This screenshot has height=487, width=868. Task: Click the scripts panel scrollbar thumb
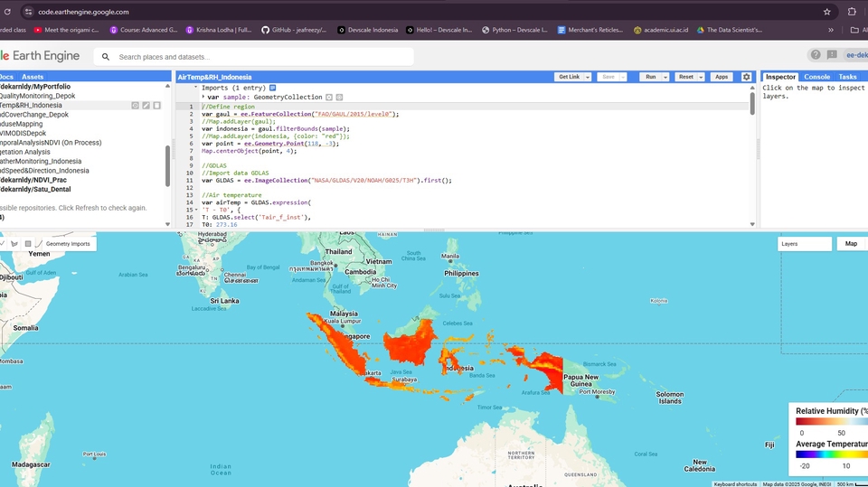point(168,166)
